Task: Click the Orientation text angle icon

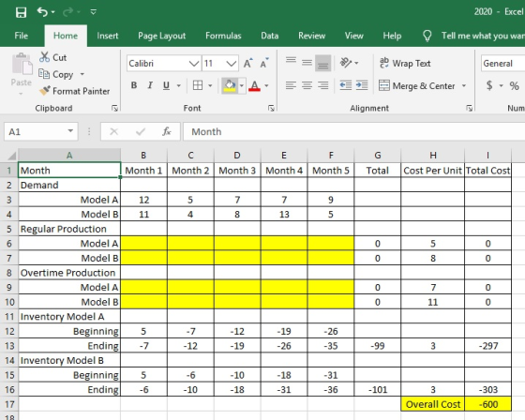Action: [x=346, y=63]
